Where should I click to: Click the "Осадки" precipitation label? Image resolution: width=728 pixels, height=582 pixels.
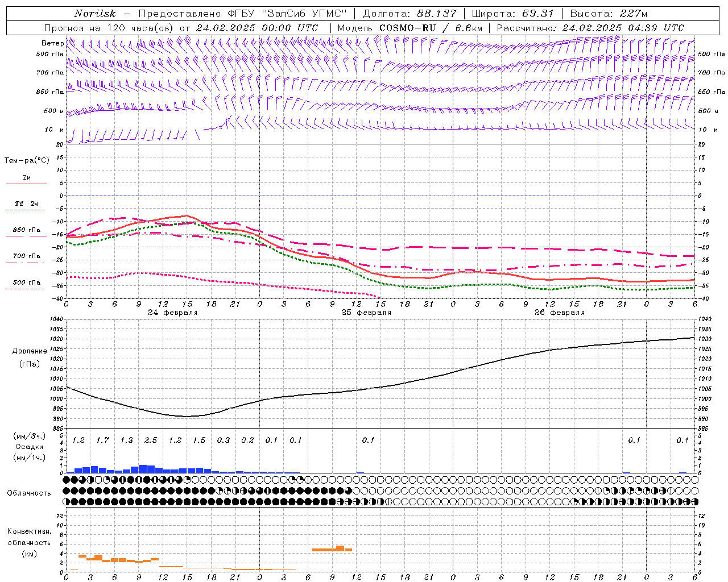pyautogui.click(x=30, y=447)
